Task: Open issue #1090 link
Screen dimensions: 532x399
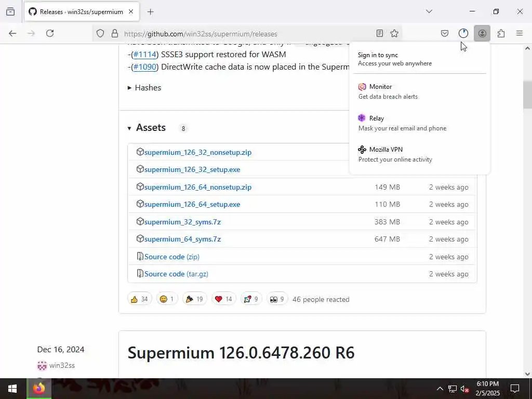Action: [145, 67]
